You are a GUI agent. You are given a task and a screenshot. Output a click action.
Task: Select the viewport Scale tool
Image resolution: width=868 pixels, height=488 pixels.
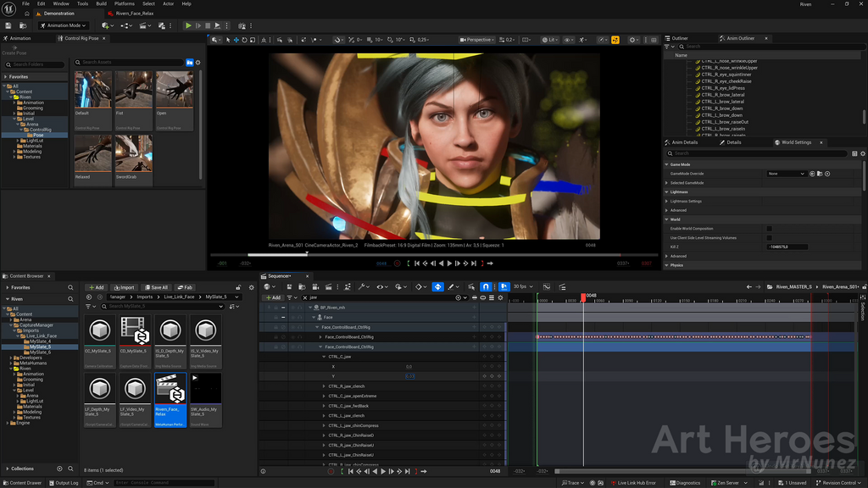(x=253, y=40)
